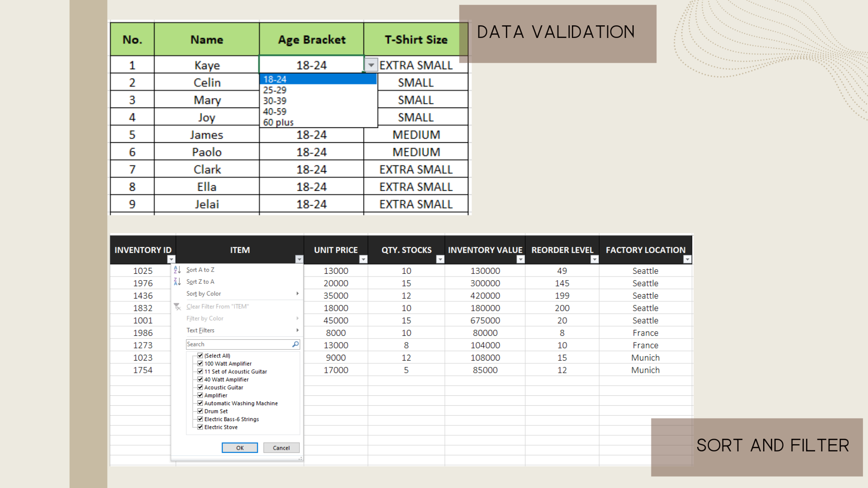Cancel the filter menu
Screen dimensions: 868x488
(x=281, y=448)
